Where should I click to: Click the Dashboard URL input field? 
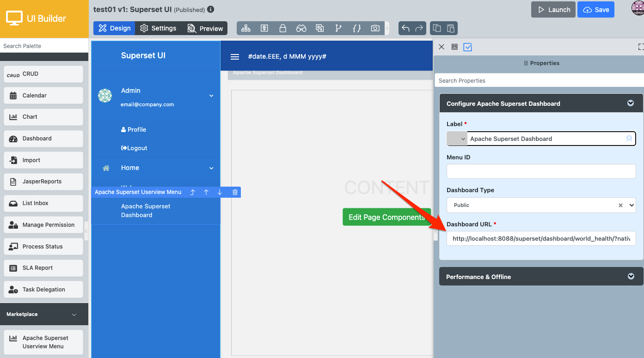[541, 239]
